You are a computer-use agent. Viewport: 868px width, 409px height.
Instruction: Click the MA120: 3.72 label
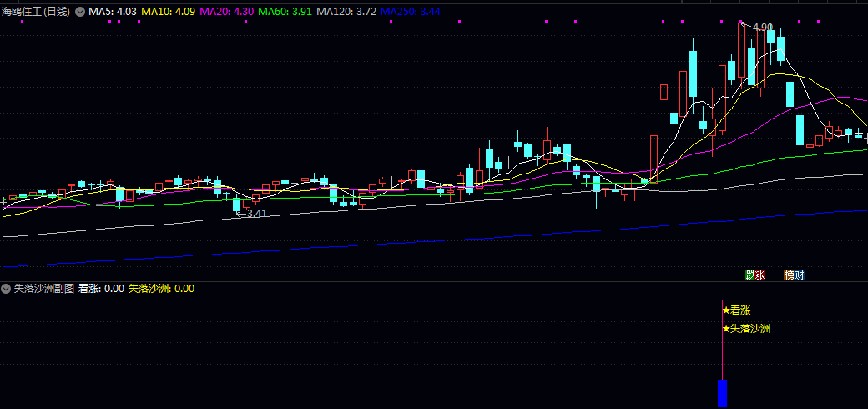coord(346,11)
